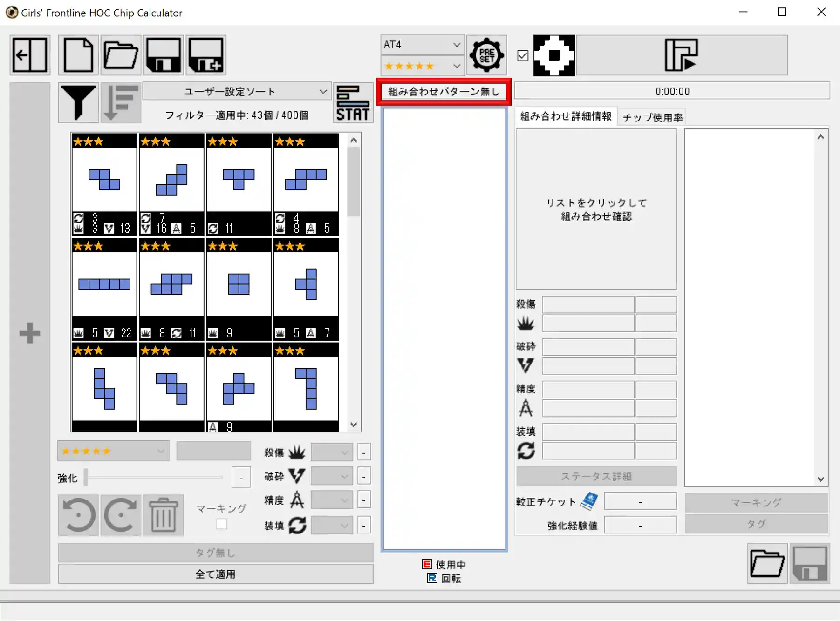
Task: Click the HOC board layout icon
Action: tap(554, 55)
